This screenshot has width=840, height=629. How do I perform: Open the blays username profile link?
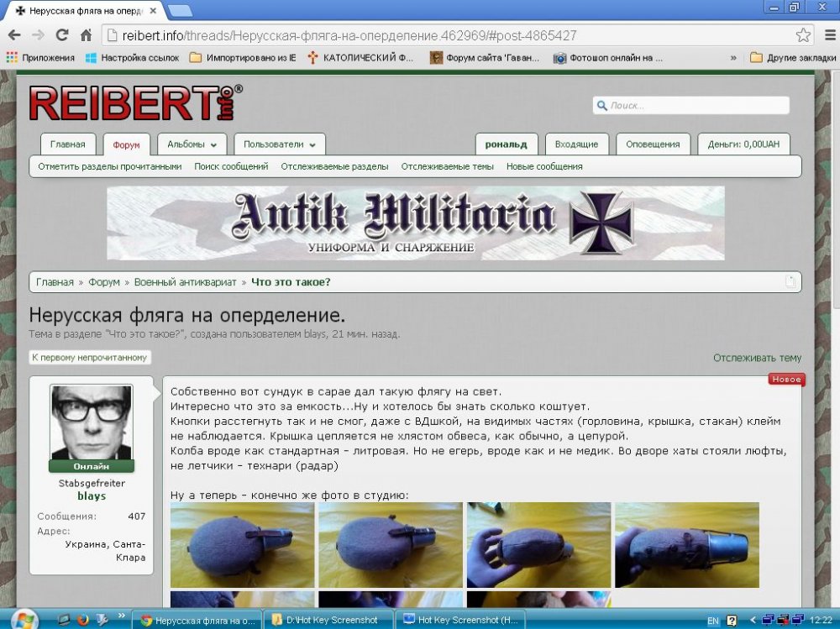tap(92, 496)
